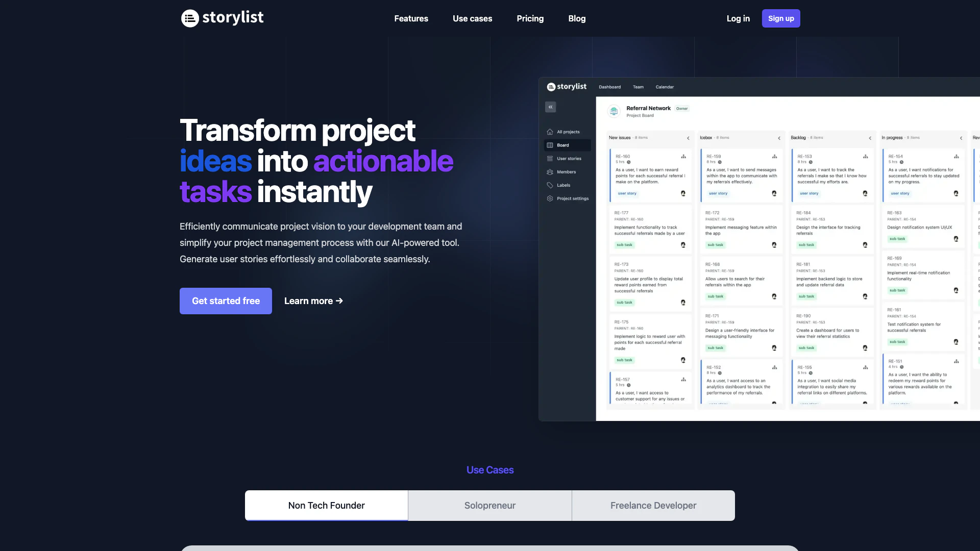Open the Pricing menu item
980x551 pixels.
coord(530,18)
